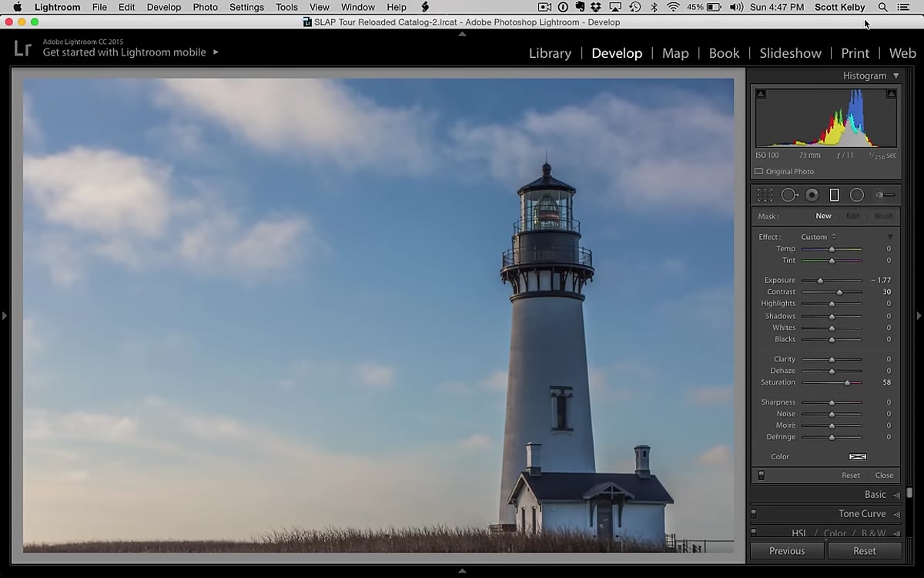Click the volume icon in menu bar
The image size is (924, 578).
(x=736, y=7)
